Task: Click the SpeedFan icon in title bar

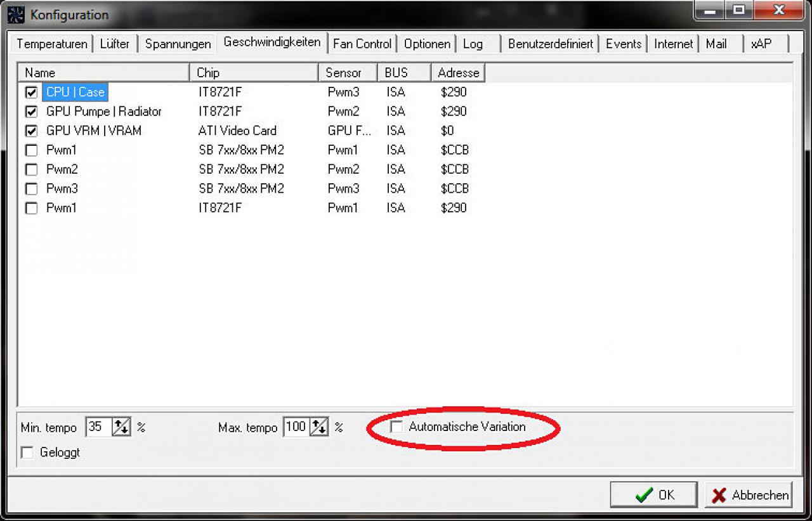Action: (16, 14)
